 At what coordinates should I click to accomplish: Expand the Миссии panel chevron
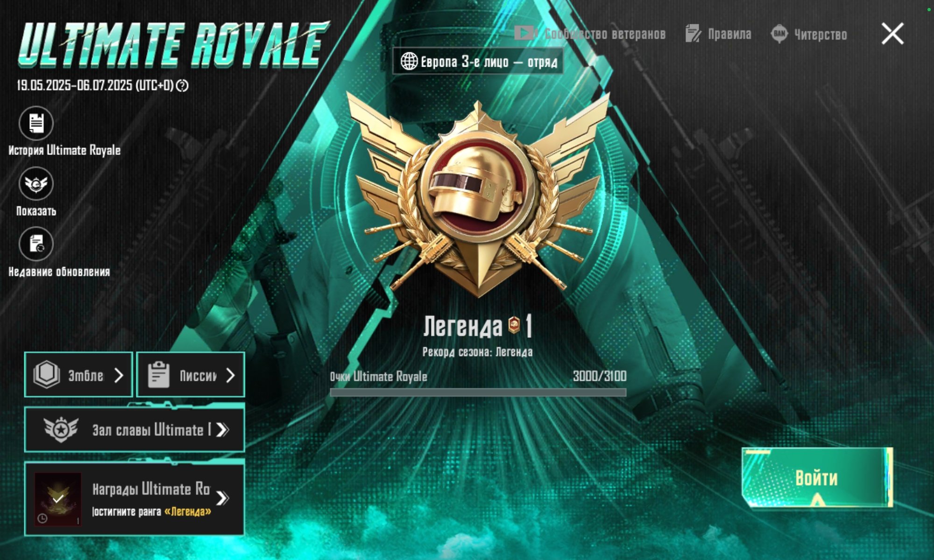point(230,375)
